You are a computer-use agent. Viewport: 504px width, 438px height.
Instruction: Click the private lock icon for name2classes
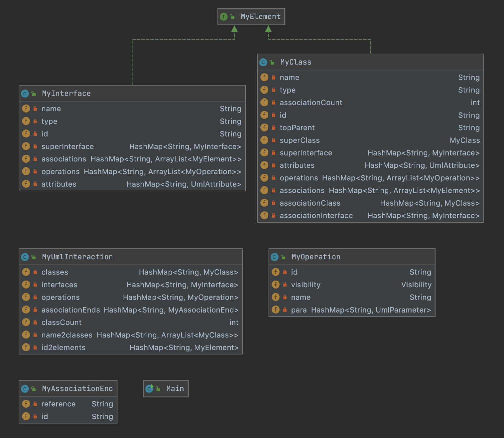35,335
